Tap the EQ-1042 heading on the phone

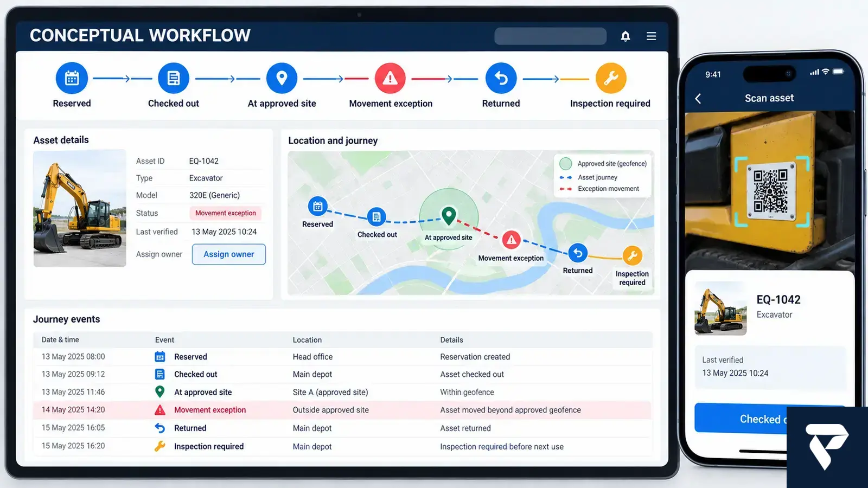(778, 300)
